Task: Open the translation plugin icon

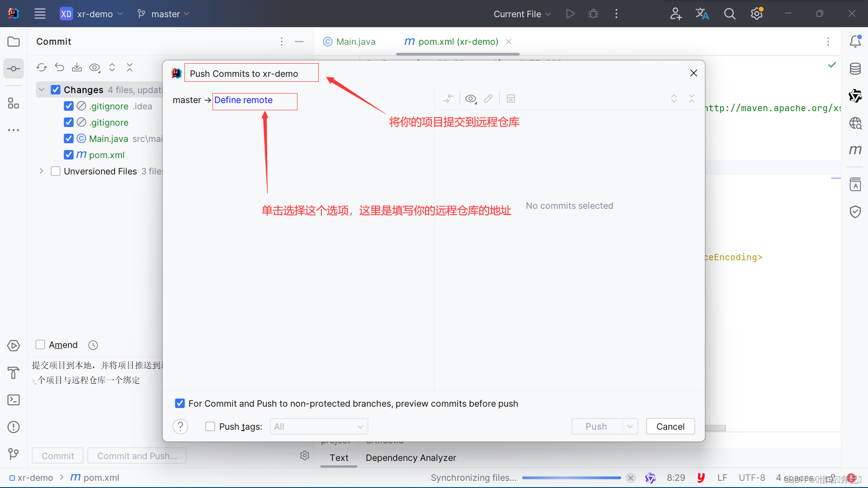Action: 702,14
